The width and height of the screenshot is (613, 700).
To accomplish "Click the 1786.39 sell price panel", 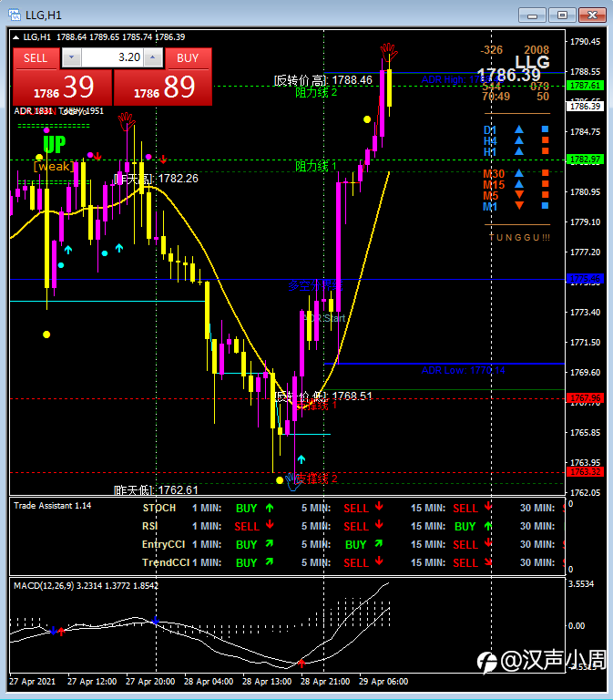I will coord(62,87).
